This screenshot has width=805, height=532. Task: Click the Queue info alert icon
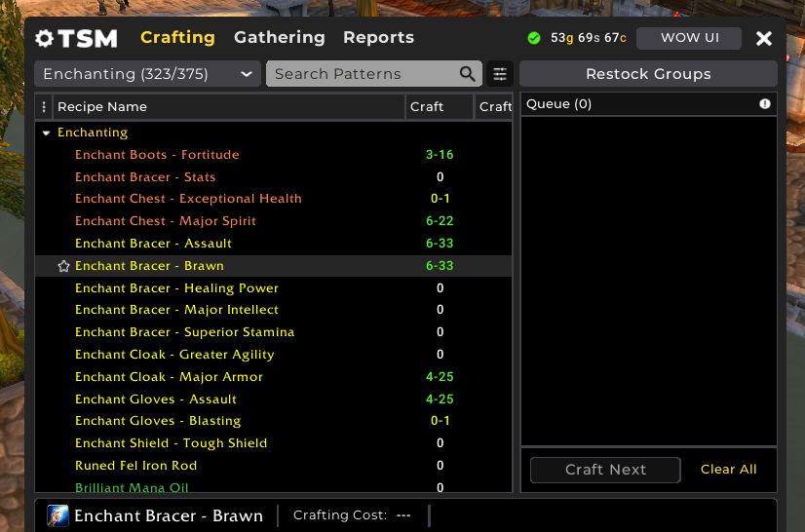[x=765, y=103]
